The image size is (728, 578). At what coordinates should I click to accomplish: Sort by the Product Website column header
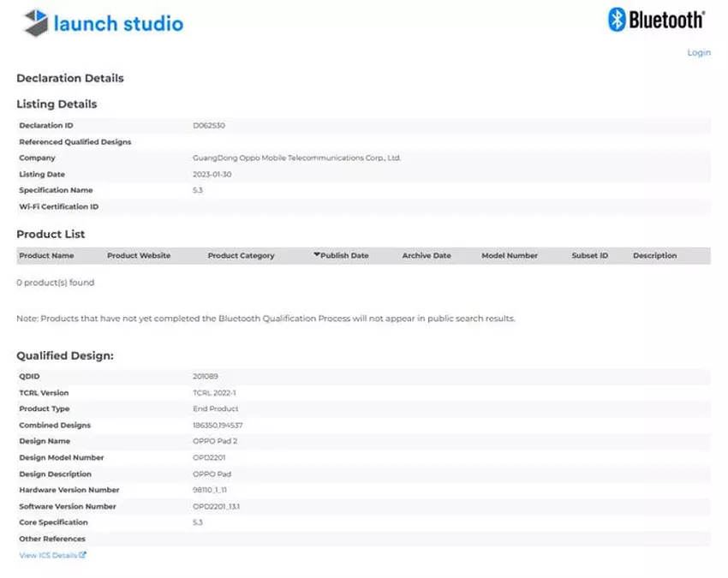139,256
